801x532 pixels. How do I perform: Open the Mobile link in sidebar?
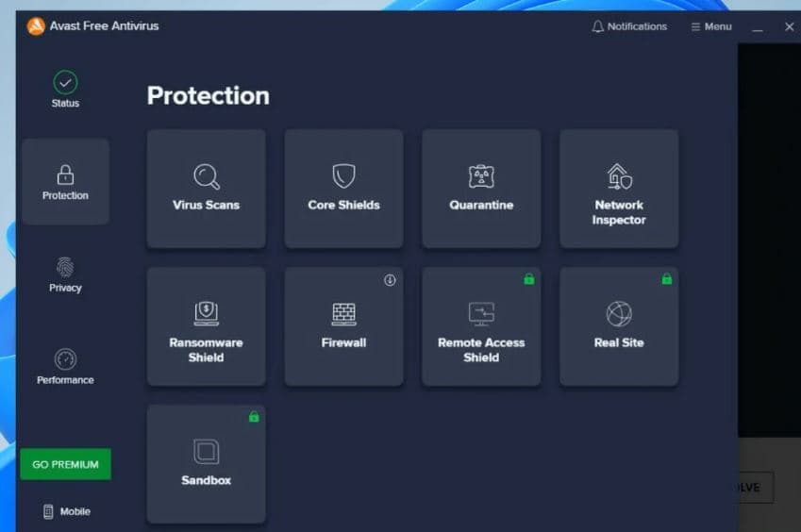coord(66,511)
